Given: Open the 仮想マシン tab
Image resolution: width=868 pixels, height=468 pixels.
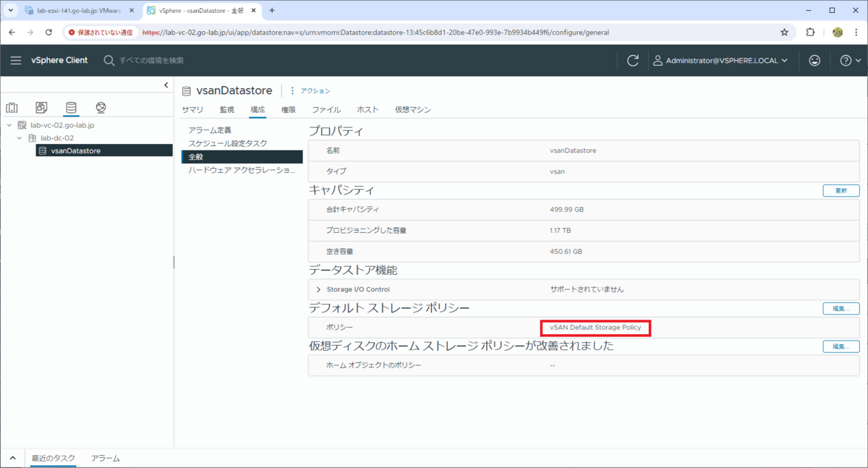Looking at the screenshot, I should (x=412, y=110).
